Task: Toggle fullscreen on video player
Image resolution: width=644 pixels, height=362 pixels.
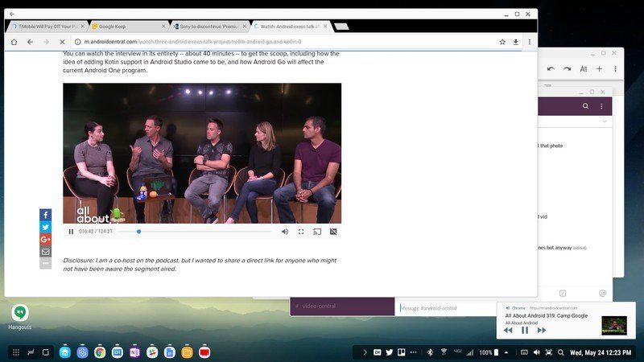Action: [301, 232]
